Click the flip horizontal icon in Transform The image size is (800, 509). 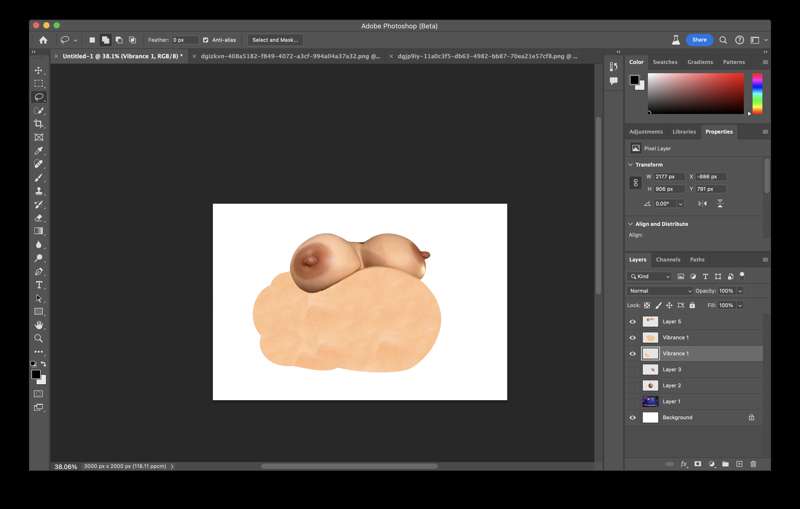pos(703,203)
